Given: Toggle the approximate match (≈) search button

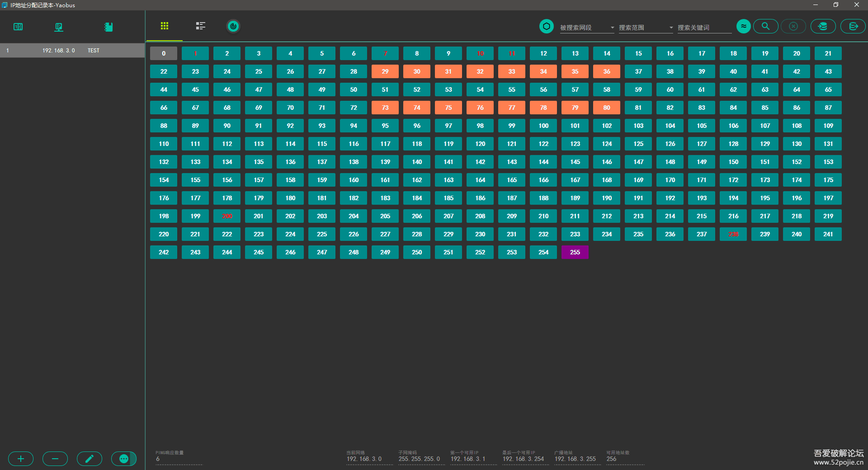Looking at the screenshot, I should (744, 26).
